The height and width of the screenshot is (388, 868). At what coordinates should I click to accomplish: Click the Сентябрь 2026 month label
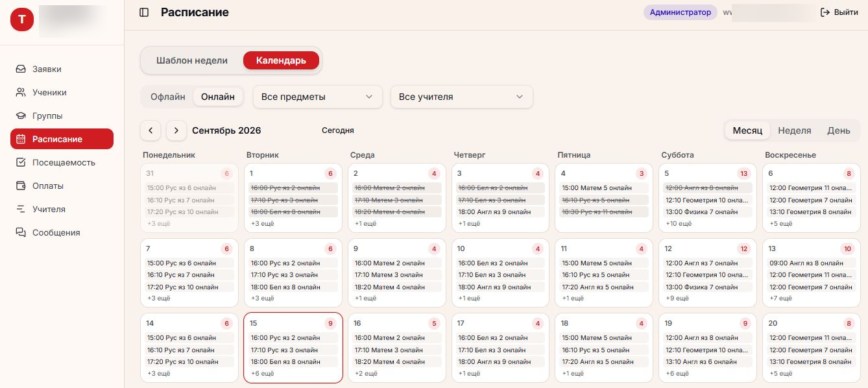coord(226,130)
